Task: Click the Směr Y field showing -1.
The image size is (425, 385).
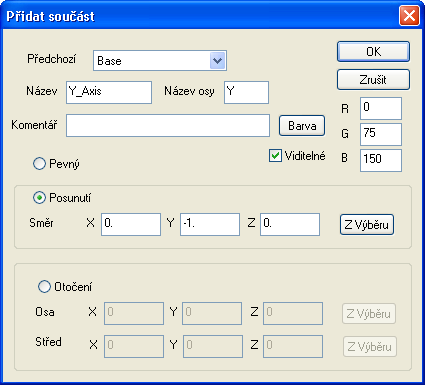Action: click(210, 224)
